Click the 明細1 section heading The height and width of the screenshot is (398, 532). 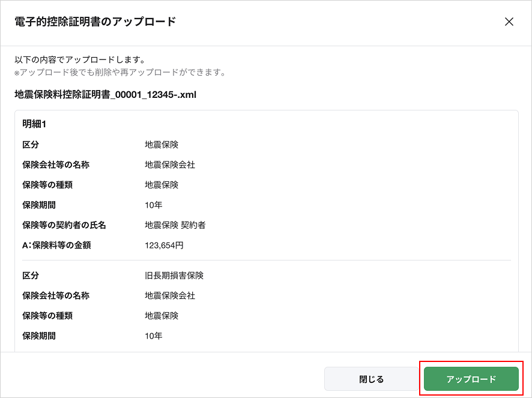pos(34,124)
